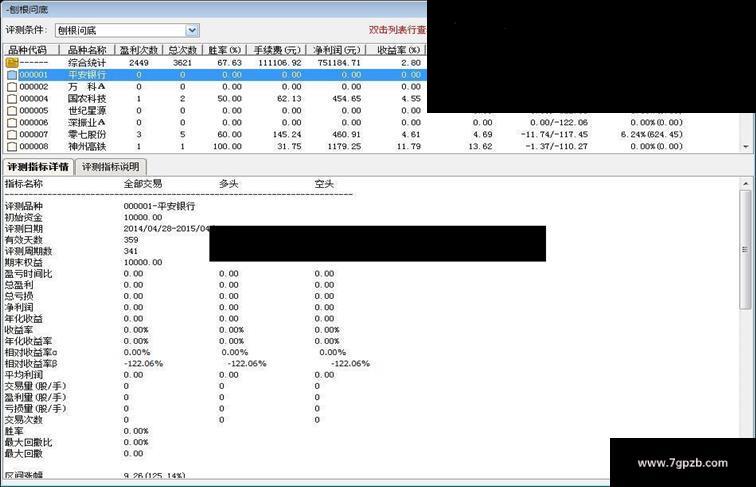Open the 评测条件 dropdown arrow
This screenshot has width=756, height=487.
tap(192, 30)
